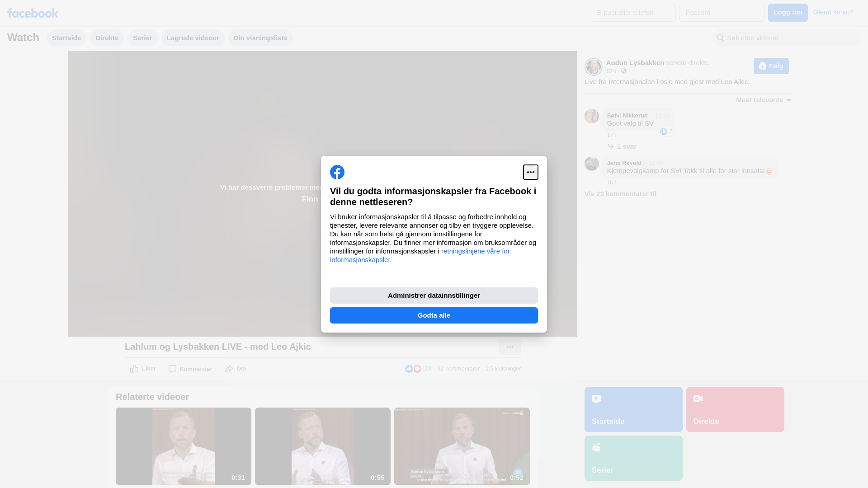Screen dimensions: 868x488
Task: Click the search magnifier icon
Action: point(721,38)
